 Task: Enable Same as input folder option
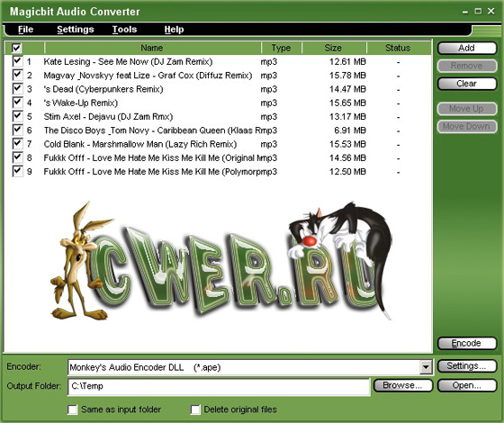(73, 409)
